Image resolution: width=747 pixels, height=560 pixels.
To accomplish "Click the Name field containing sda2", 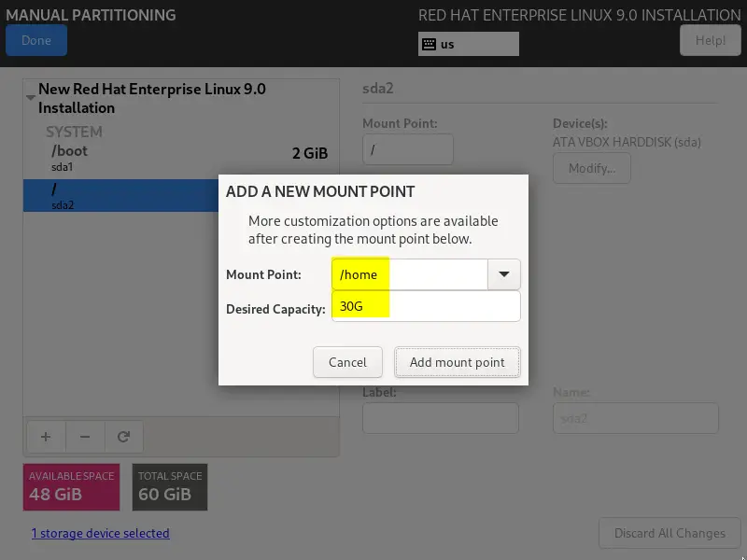I will (636, 418).
